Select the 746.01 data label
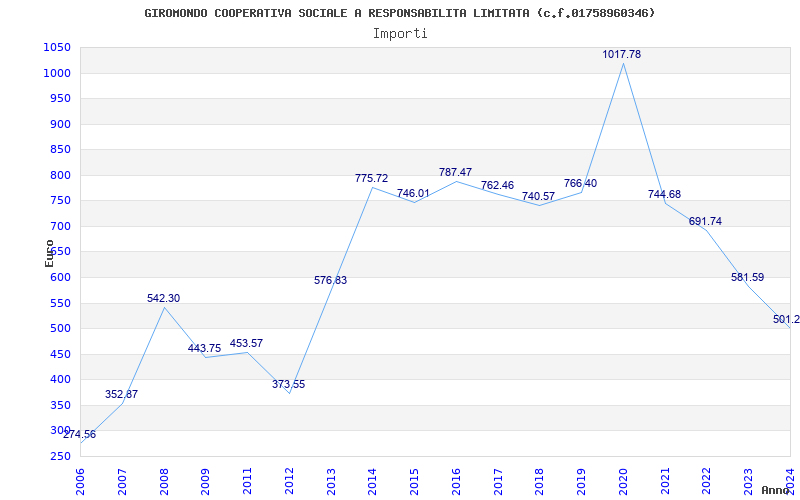800x500 pixels. point(413,193)
